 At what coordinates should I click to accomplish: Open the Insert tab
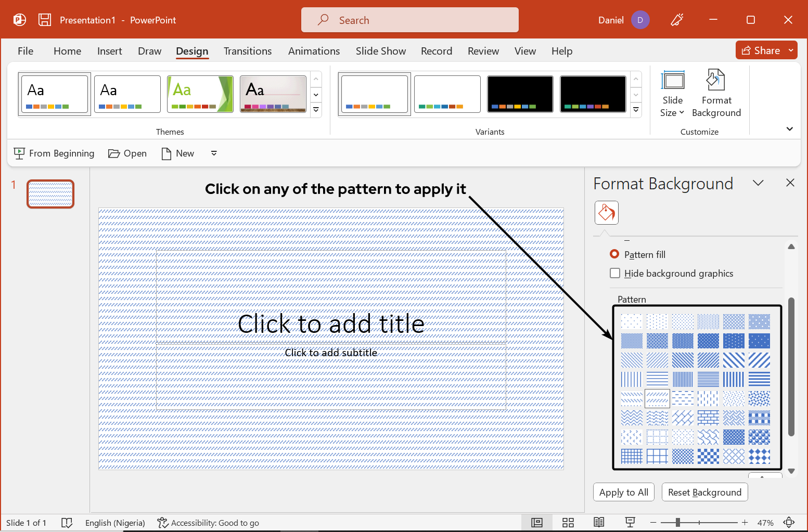(x=109, y=51)
